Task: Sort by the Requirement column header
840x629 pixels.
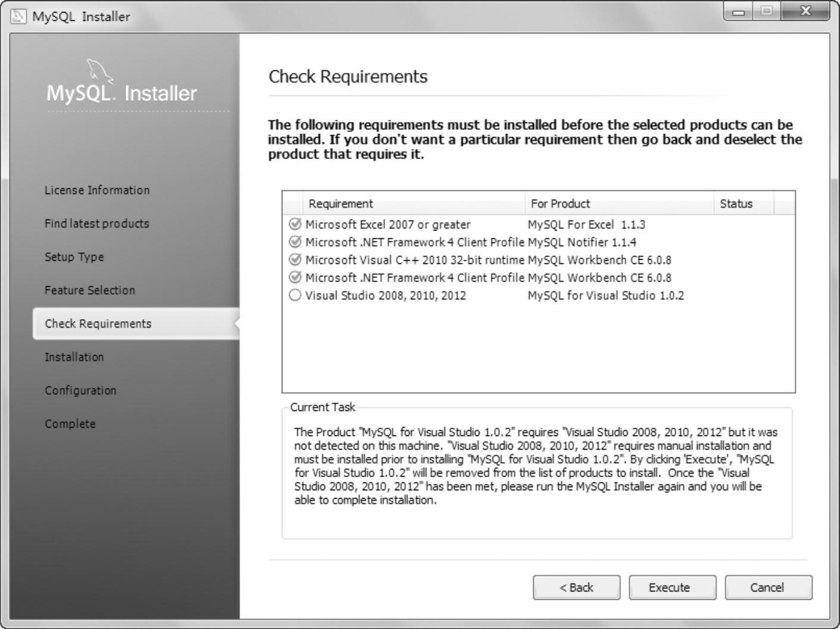Action: tap(414, 204)
